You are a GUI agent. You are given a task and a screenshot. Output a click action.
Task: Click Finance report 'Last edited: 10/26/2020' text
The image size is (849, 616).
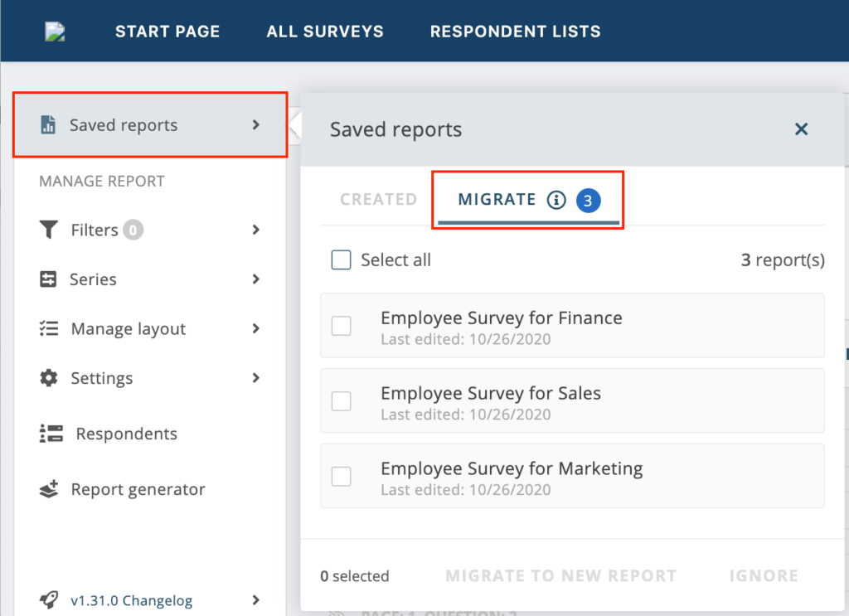[x=466, y=339]
